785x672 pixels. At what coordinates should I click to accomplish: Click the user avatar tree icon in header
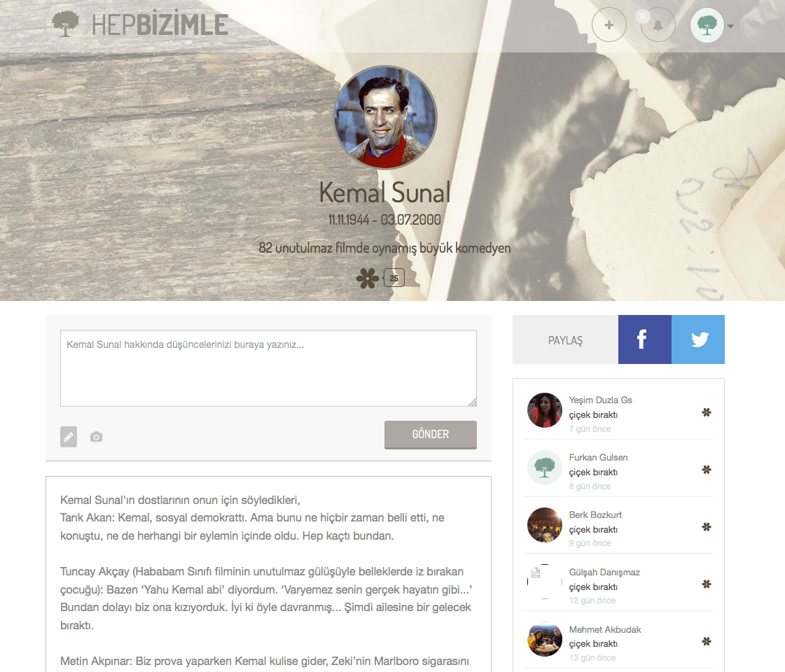(707, 25)
